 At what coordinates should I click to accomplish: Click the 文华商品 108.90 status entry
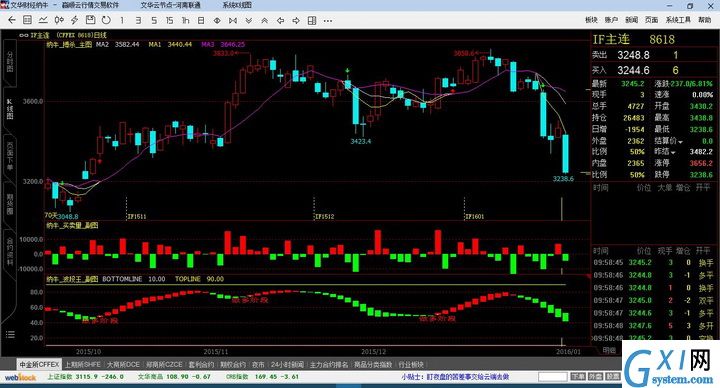pyautogui.click(x=174, y=377)
